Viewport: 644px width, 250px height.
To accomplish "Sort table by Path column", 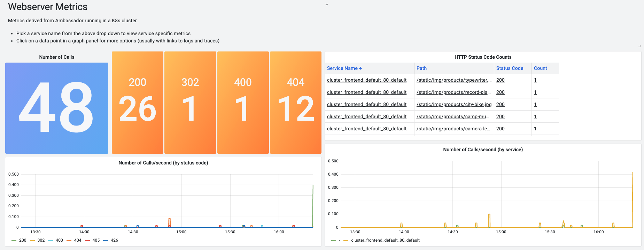I will point(421,68).
